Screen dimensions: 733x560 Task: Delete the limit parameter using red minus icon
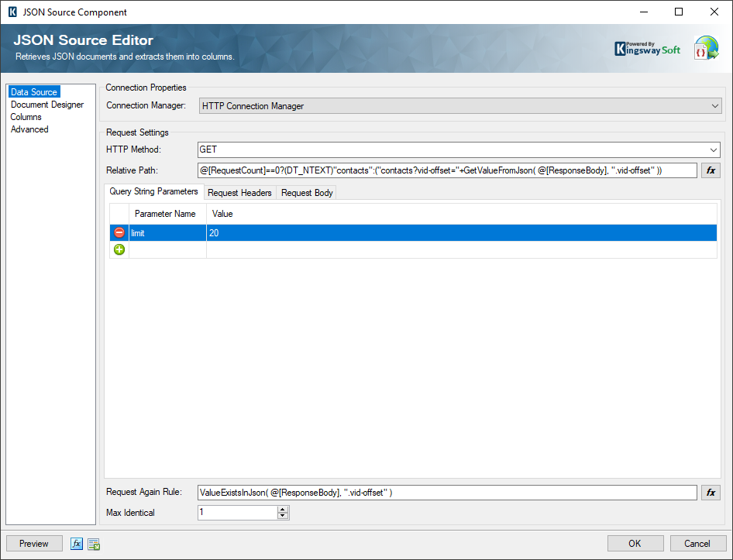(x=119, y=232)
